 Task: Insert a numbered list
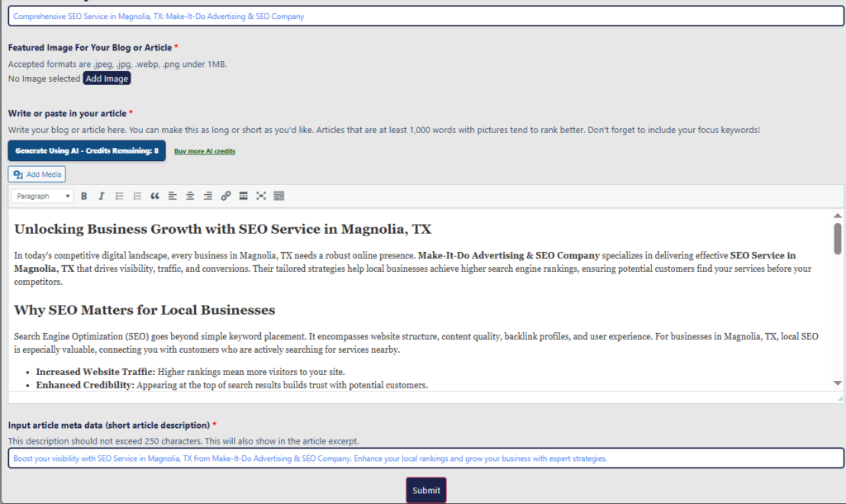pos(137,196)
